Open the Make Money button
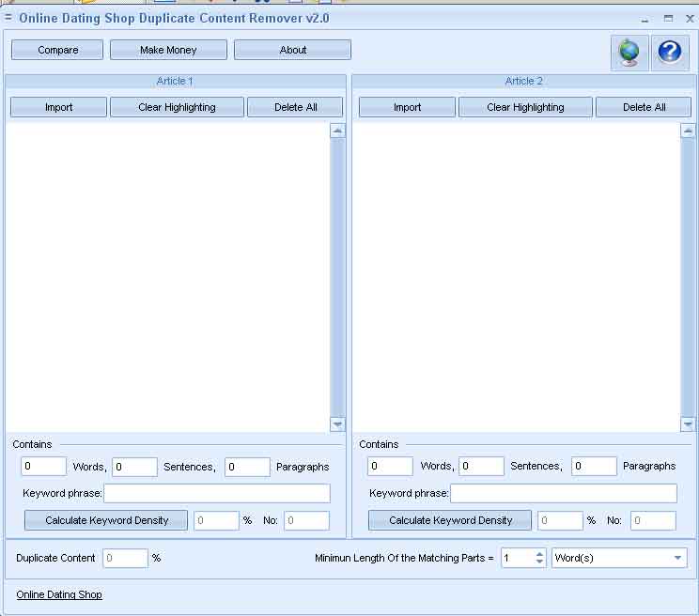This screenshot has width=699, height=616. (x=168, y=50)
